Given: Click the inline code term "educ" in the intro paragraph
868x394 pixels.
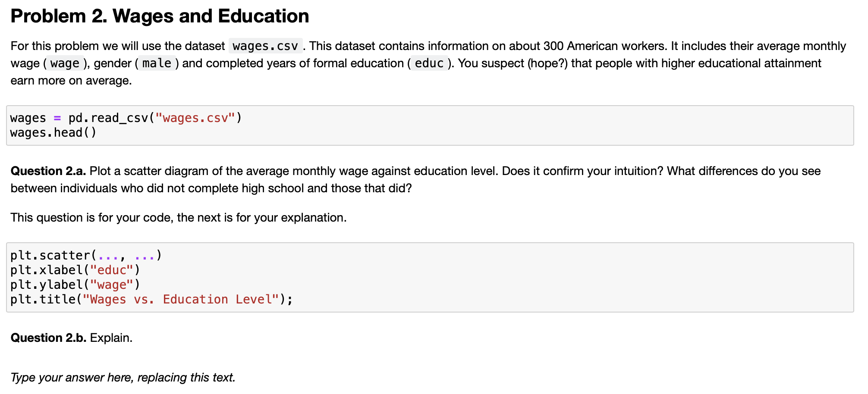Looking at the screenshot, I should [429, 63].
